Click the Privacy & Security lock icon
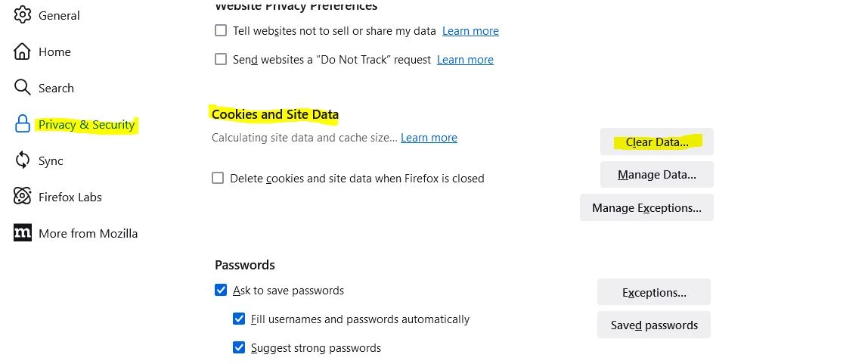The image size is (868, 364). (x=23, y=124)
